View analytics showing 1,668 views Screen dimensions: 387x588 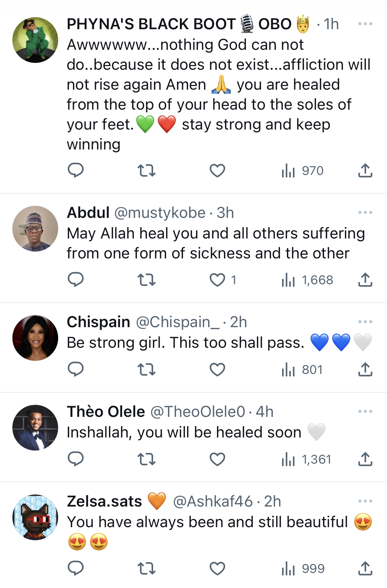(x=307, y=280)
